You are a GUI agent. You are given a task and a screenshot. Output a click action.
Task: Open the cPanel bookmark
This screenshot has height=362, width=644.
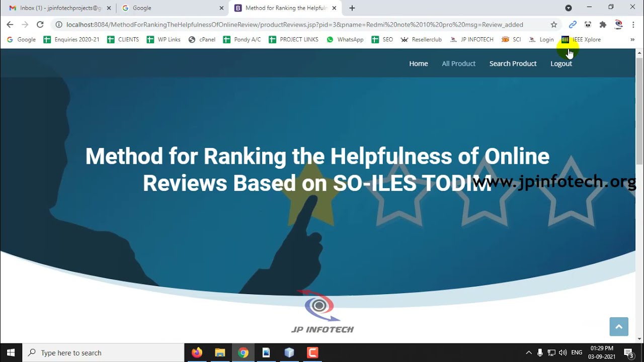(202, 40)
